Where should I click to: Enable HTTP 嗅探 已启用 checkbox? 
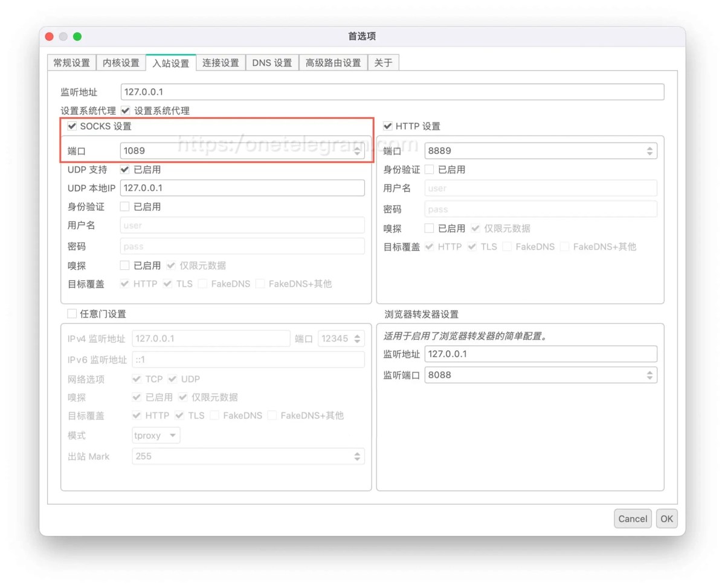[x=430, y=228]
